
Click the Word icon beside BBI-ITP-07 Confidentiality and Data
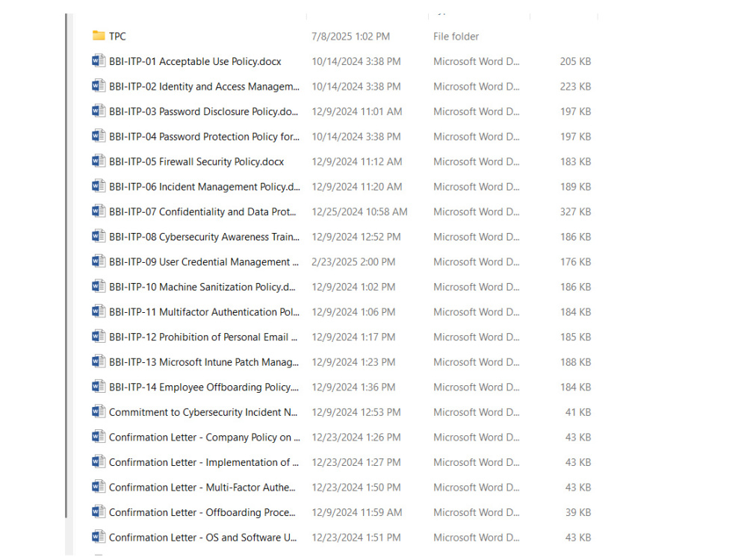click(x=99, y=211)
